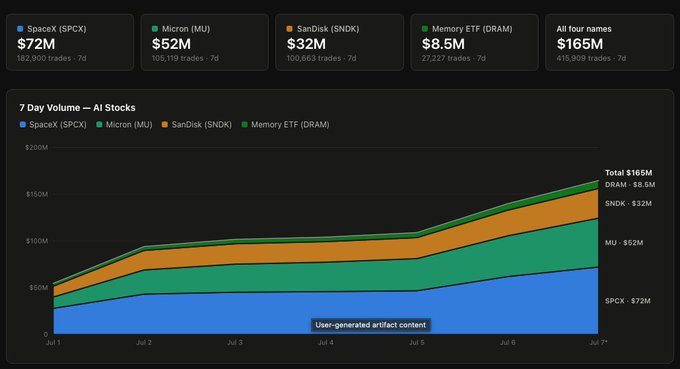Click the 'MU · $52M' chart end label

pos(624,243)
